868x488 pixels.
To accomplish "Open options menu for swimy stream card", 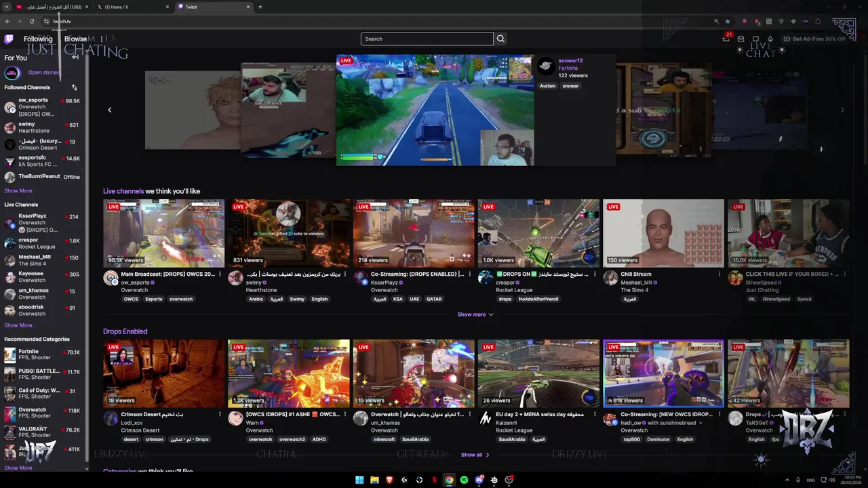I will [345, 274].
